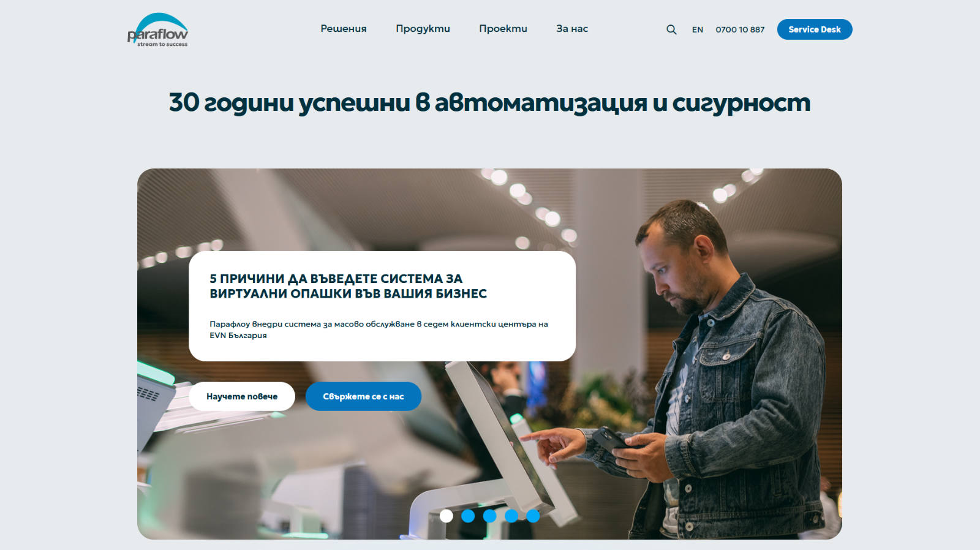Switch language to EN

point(698,29)
